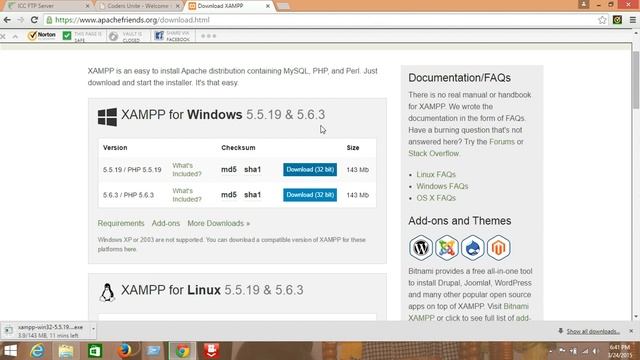Click the red download app taskbar icon
The image size is (640, 360).
coord(211,351)
